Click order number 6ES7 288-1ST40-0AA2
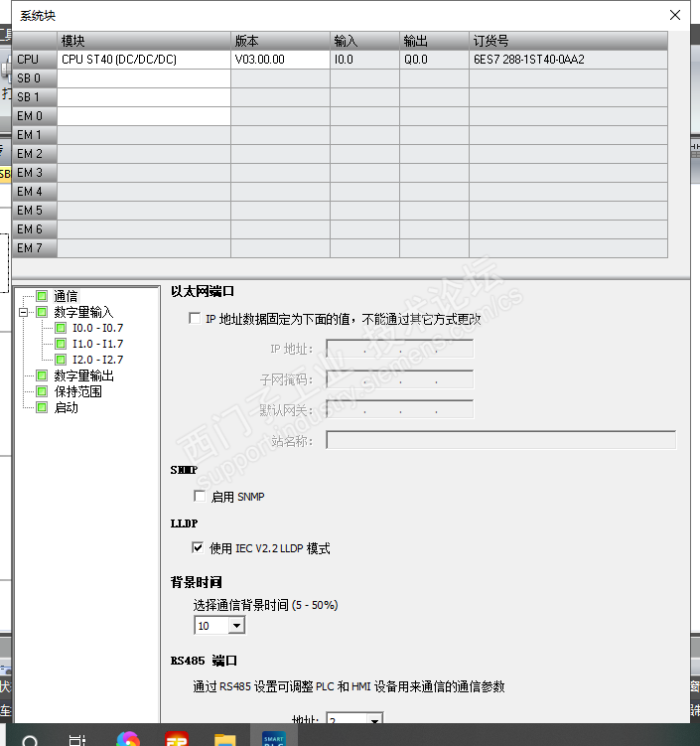 568,60
